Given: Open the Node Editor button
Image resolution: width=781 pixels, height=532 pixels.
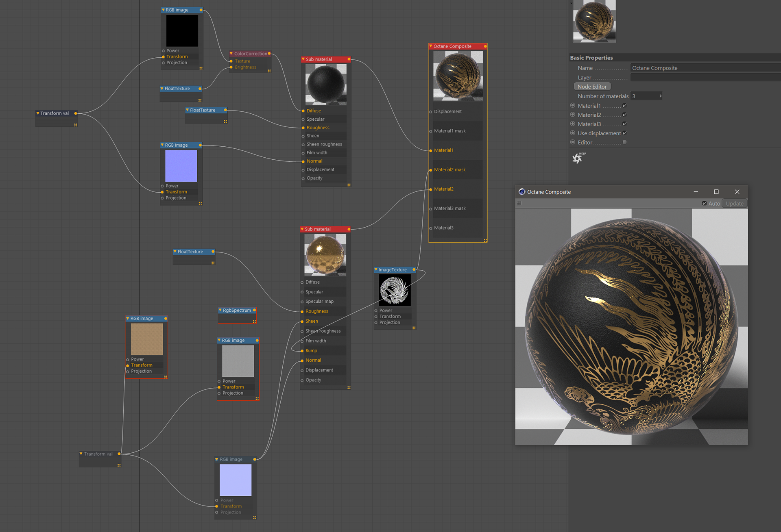Looking at the screenshot, I should (592, 87).
